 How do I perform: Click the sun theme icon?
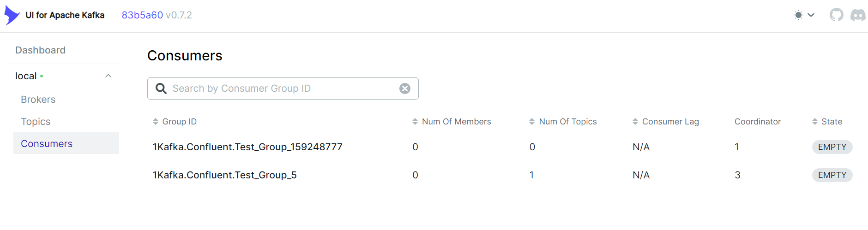pos(798,15)
